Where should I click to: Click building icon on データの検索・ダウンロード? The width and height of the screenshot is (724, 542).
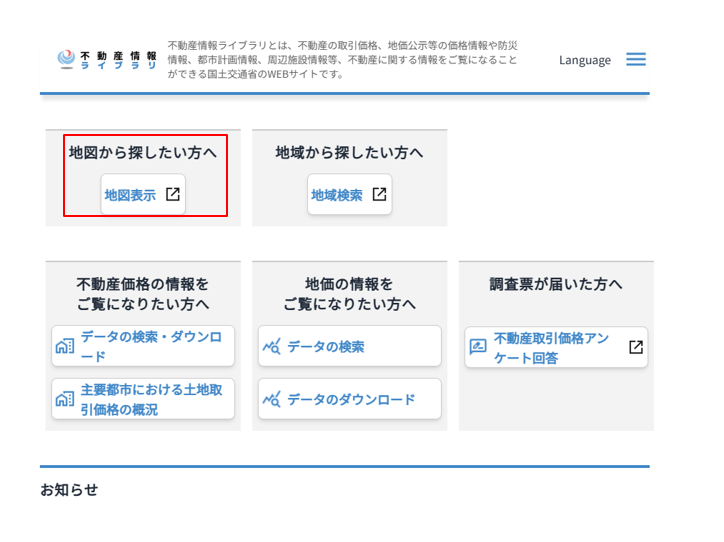point(65,346)
